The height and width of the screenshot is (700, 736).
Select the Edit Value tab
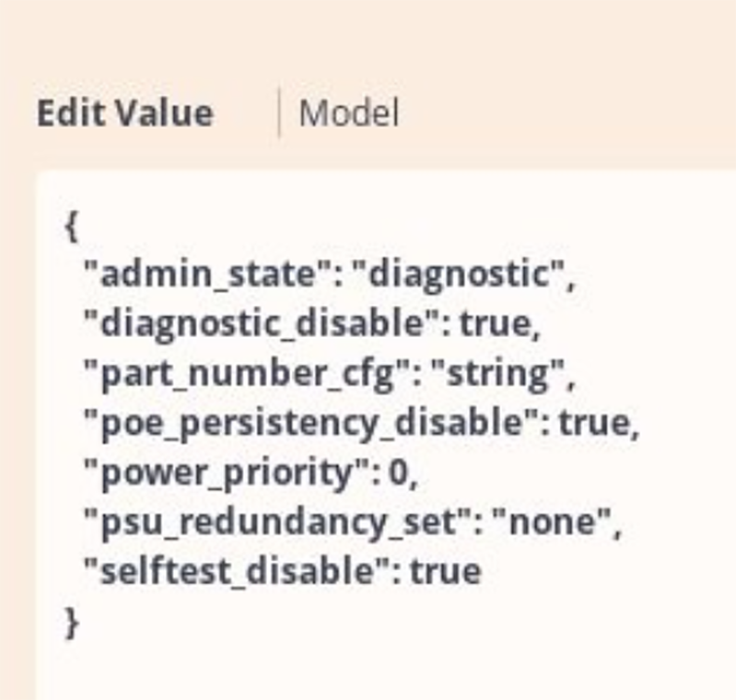125,113
